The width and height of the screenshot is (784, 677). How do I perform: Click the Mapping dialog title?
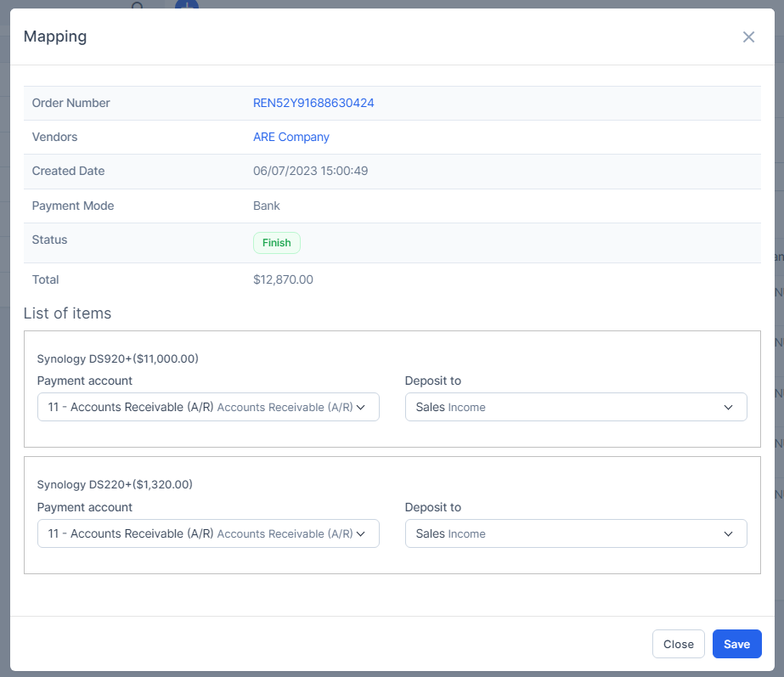55,37
